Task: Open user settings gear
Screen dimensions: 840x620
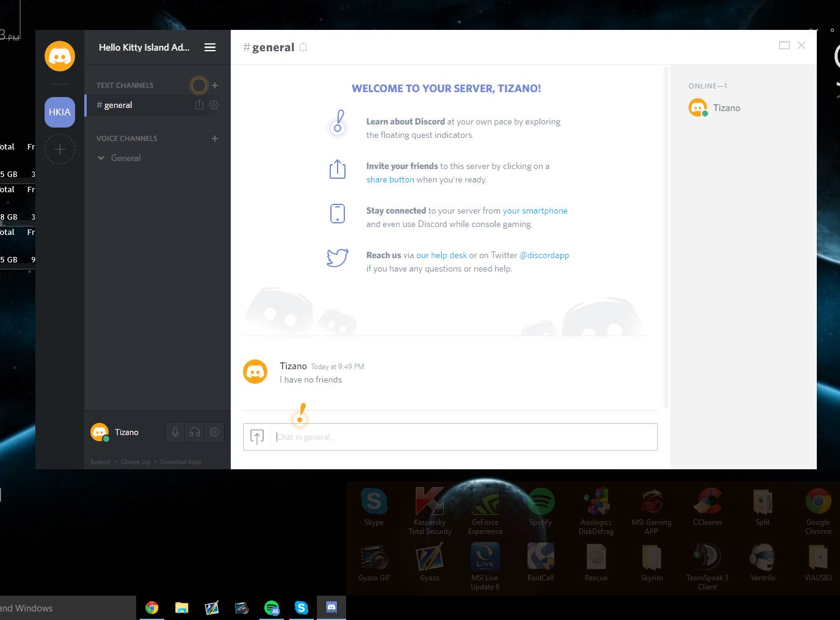Action: 214,432
